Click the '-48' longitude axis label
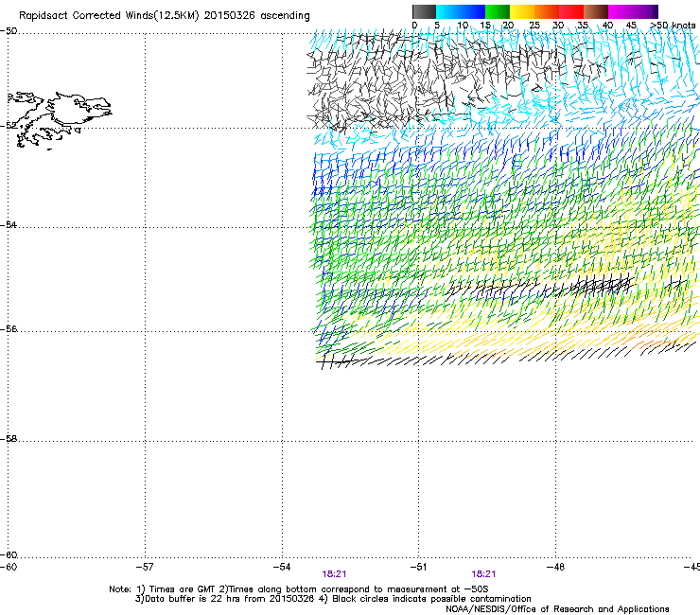Screen dimensions: 700x615 (555, 567)
